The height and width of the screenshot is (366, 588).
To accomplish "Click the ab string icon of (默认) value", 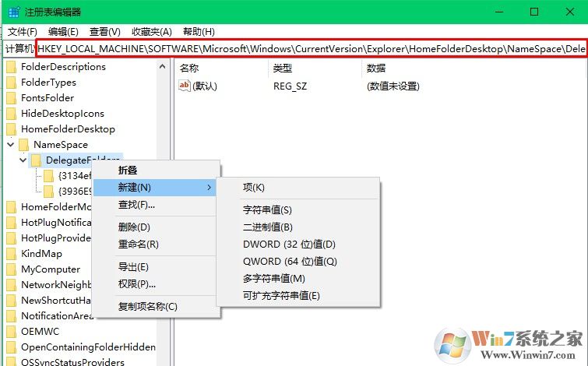I will pos(184,86).
